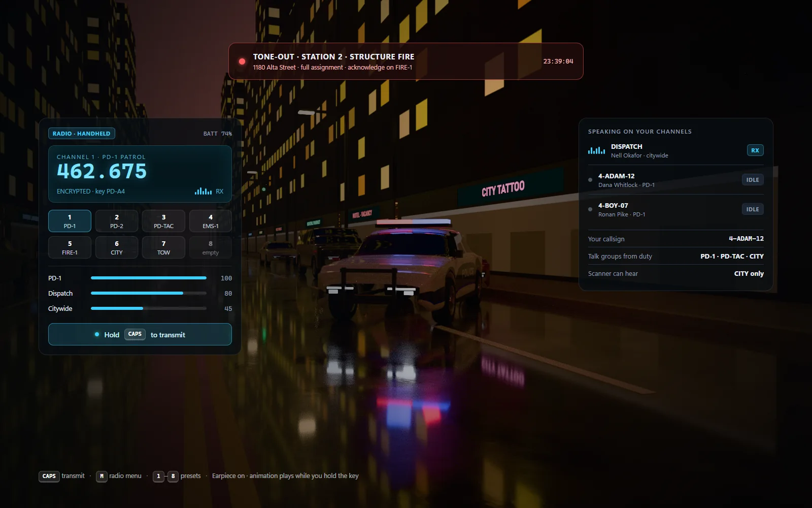Click the 1 key preset hint
The width and height of the screenshot is (812, 508).
[x=158, y=476]
